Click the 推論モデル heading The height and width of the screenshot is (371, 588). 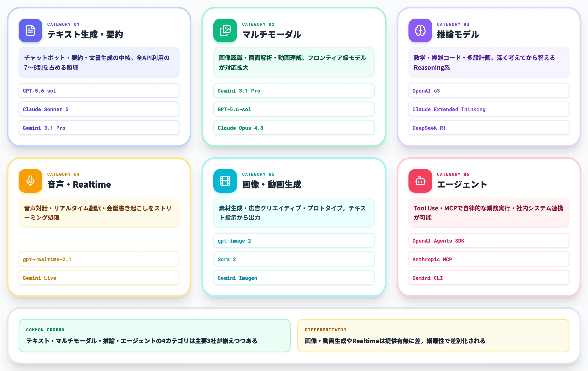point(458,34)
